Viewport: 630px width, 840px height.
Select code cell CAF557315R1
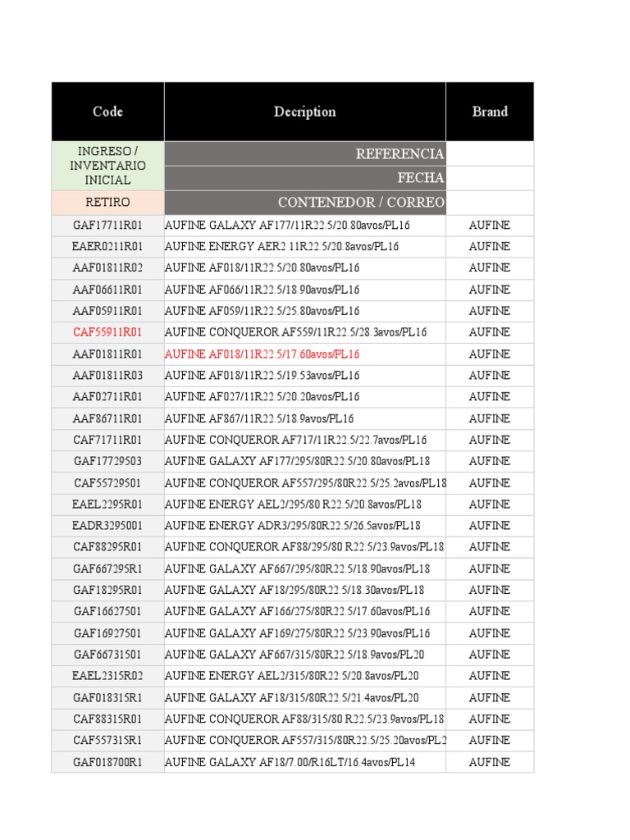[x=107, y=741]
